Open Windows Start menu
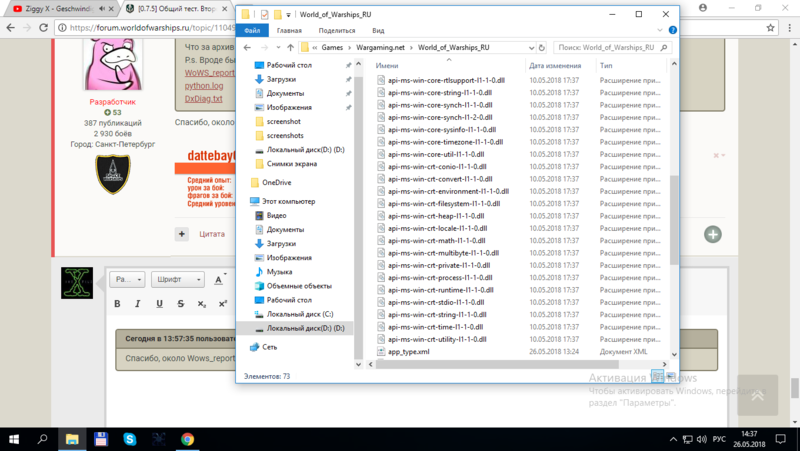Viewport: 800px width, 451px height. [14, 439]
